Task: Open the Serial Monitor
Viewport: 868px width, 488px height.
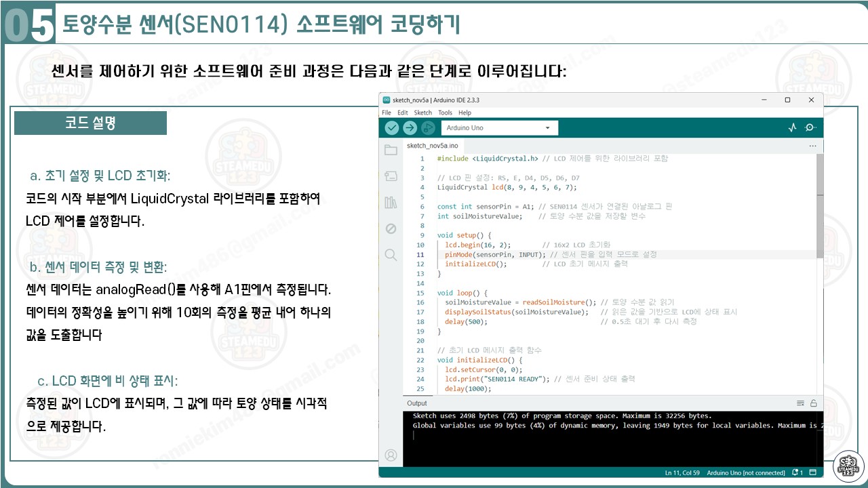Action: (x=810, y=128)
